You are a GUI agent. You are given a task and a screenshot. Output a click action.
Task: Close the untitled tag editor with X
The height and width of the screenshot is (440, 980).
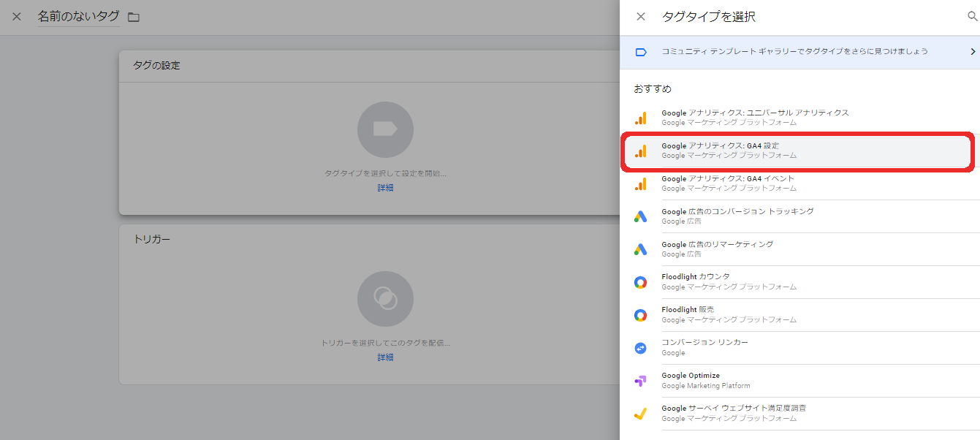[x=17, y=16]
